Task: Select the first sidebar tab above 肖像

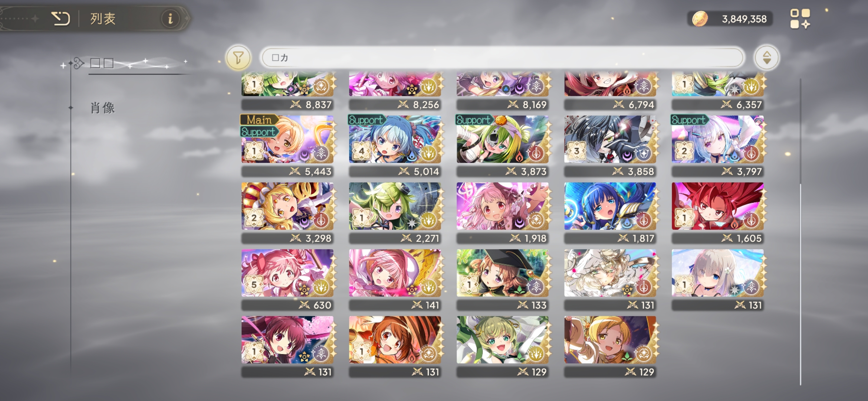Action: (102, 63)
